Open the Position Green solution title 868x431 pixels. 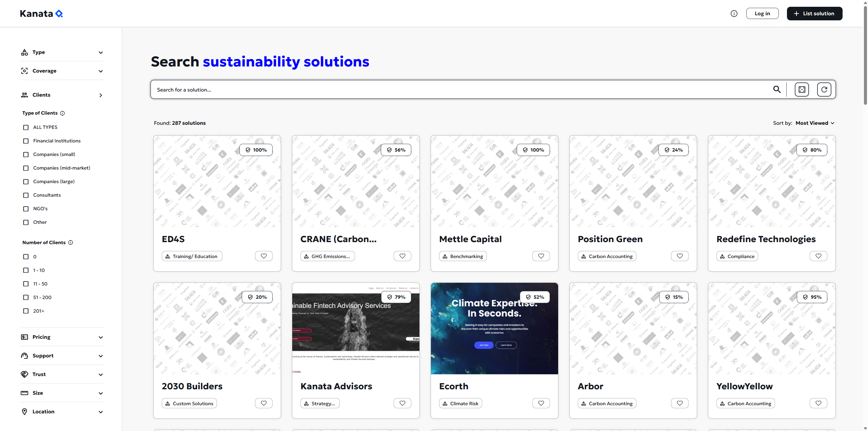click(x=610, y=239)
